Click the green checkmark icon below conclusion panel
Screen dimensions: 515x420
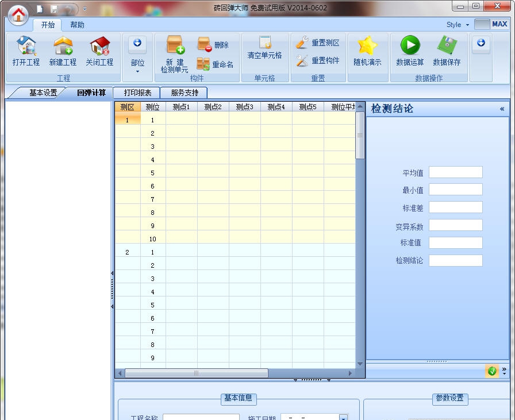(492, 371)
